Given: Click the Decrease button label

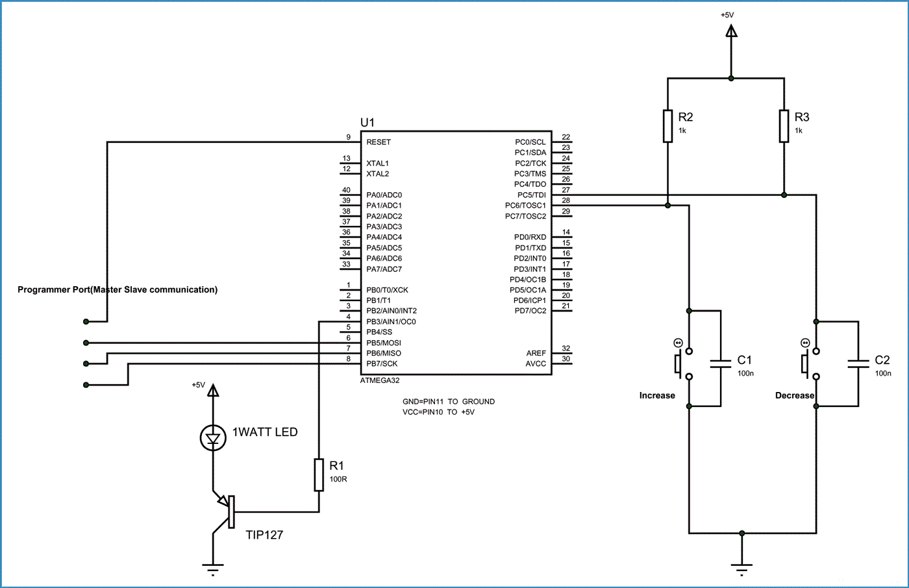Looking at the screenshot, I should (x=795, y=396).
